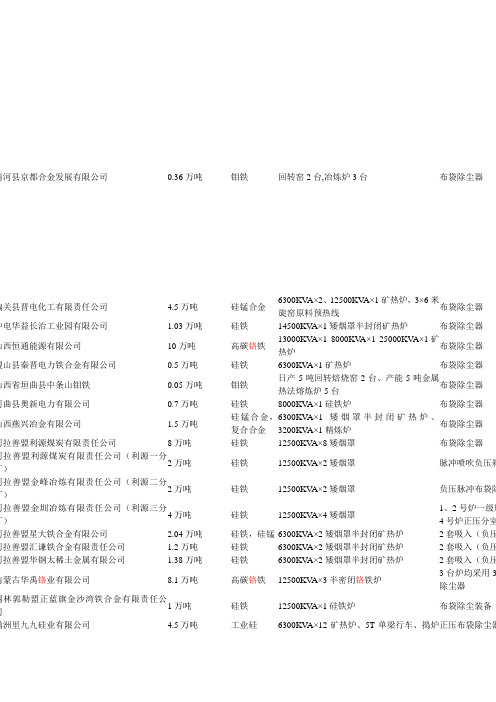Viewport: 496px width, 702px height.
Task: Select the 中电华益长治工业园有限公司 company name
Action: coord(54,326)
